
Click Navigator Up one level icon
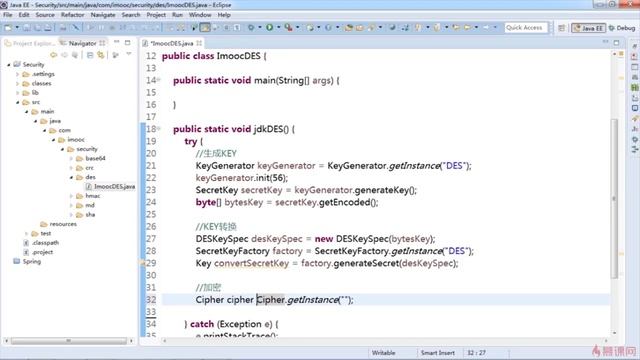tap(75, 55)
